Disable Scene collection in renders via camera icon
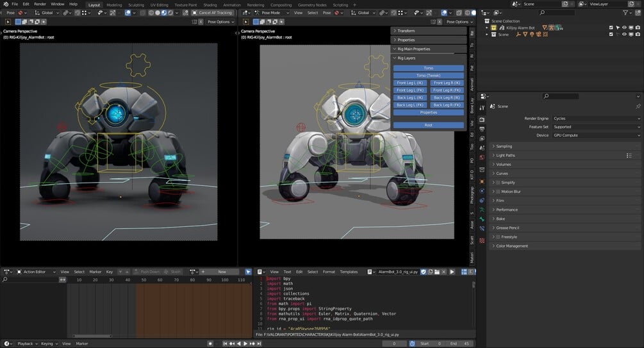Screen dimensions: 644x348 pyautogui.click(x=638, y=35)
